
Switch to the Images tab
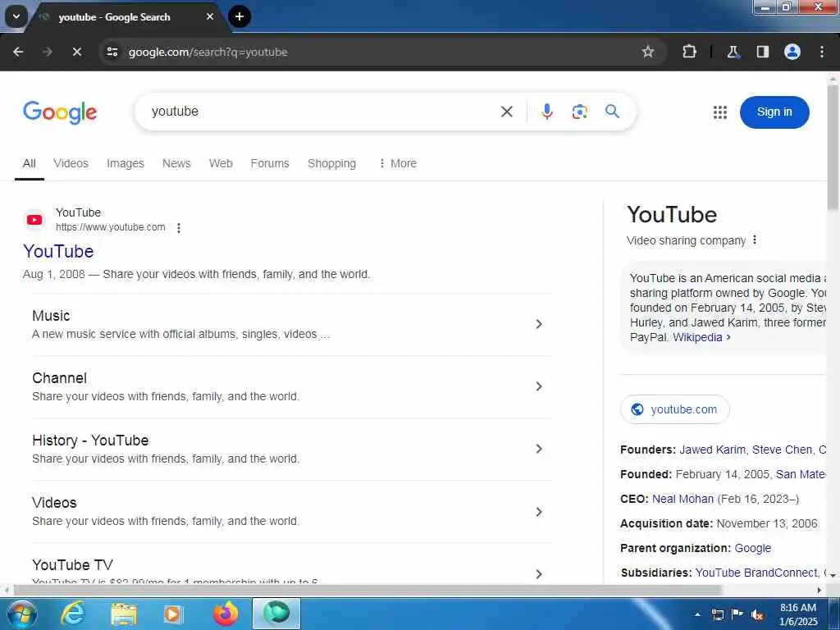click(126, 163)
